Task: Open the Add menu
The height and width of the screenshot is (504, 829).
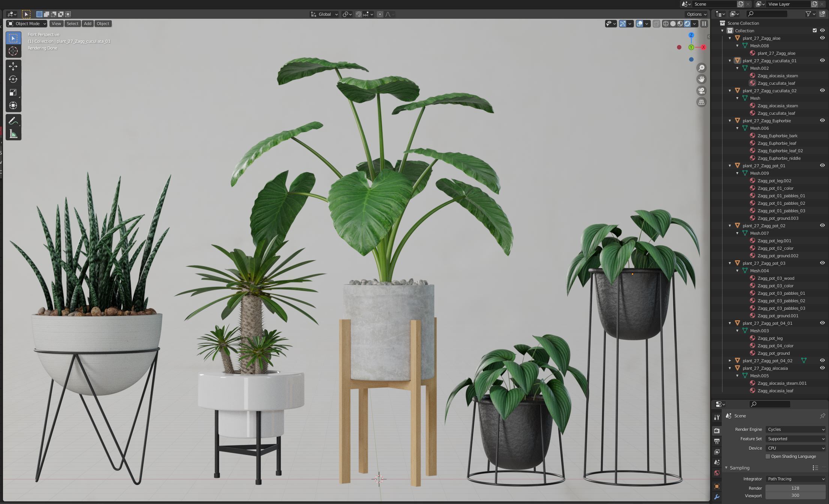Action: 87,24
